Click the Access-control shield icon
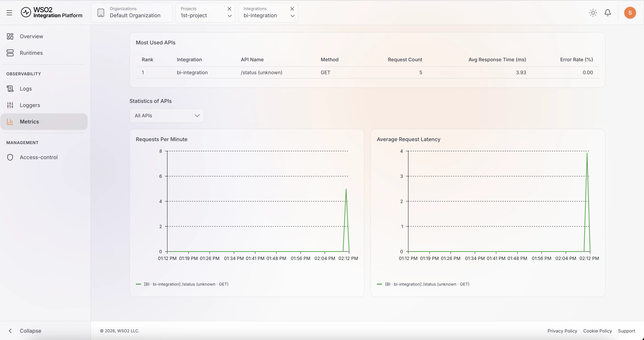Viewport: 644px width, 340px height. pos(10,157)
